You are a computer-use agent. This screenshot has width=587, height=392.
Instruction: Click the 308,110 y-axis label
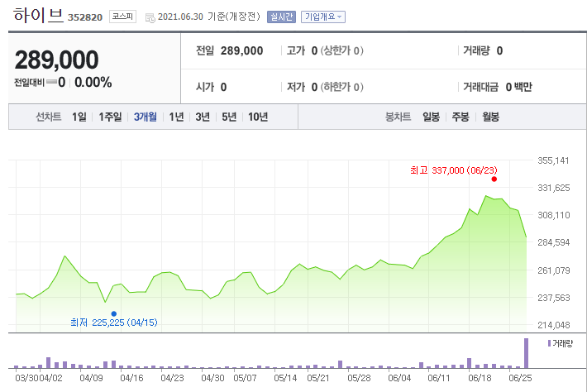click(x=554, y=215)
